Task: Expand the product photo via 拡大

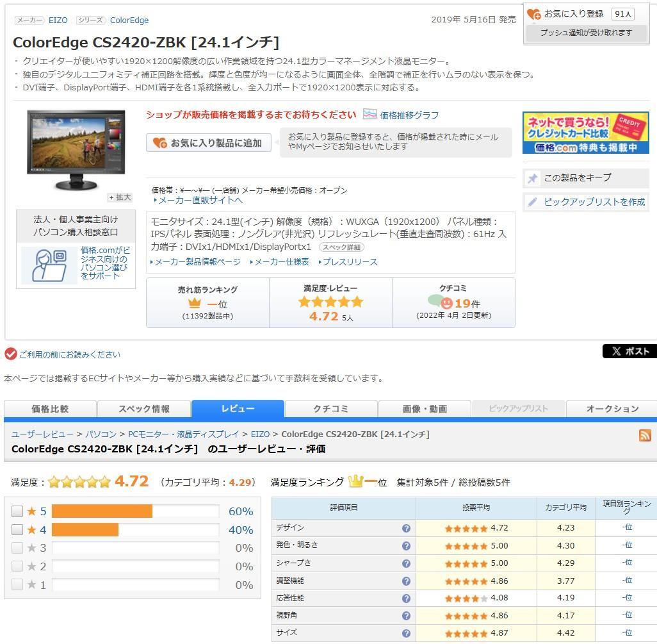Action: coord(119,198)
